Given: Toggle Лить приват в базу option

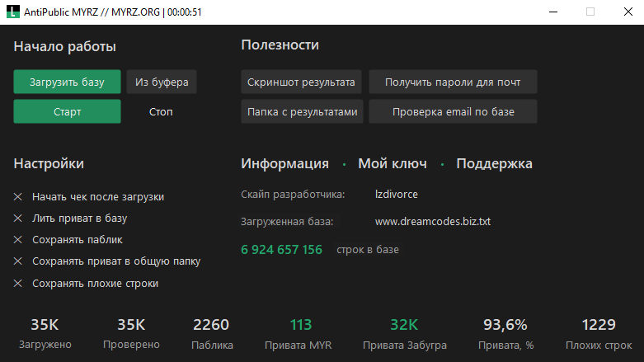Looking at the screenshot, I should [x=70, y=219].
